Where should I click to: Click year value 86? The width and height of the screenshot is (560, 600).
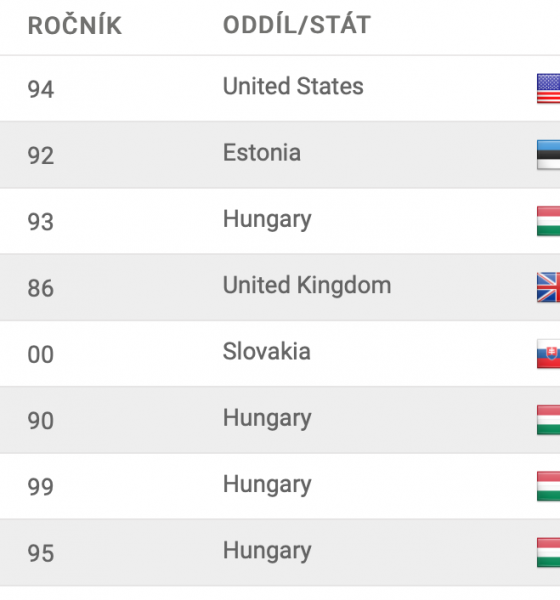(41, 288)
